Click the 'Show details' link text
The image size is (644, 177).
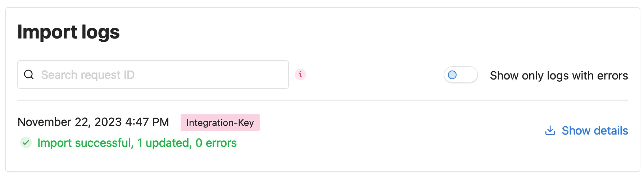click(x=595, y=130)
